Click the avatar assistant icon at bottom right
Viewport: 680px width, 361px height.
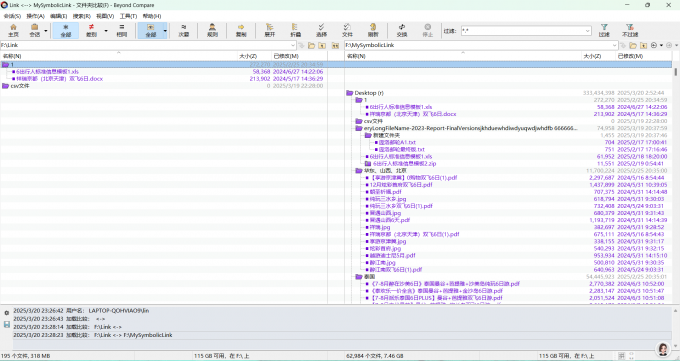tap(663, 349)
